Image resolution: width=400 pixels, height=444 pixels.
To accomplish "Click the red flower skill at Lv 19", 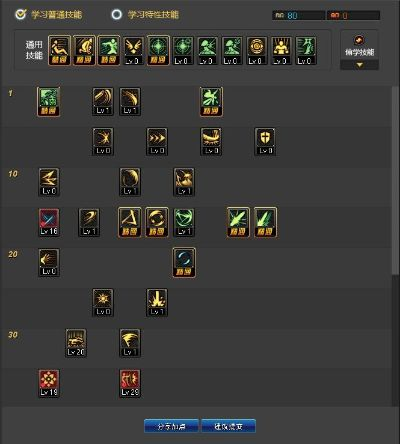I will (x=49, y=383).
